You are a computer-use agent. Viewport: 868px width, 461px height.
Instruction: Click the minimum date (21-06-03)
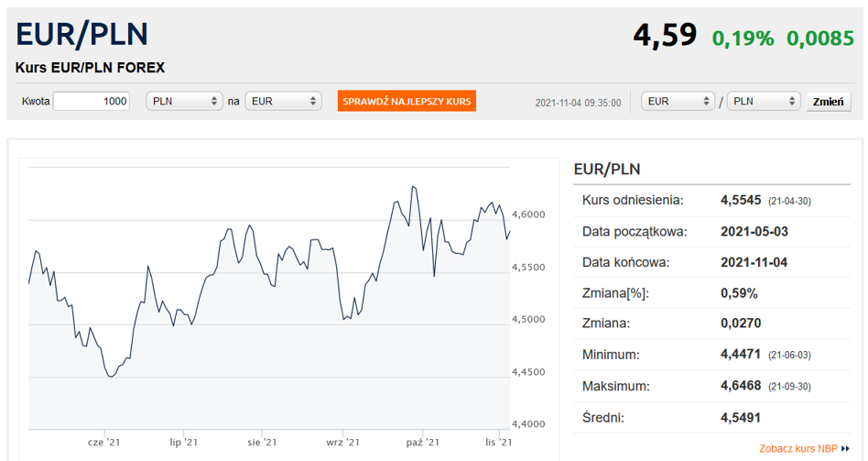tap(789, 356)
